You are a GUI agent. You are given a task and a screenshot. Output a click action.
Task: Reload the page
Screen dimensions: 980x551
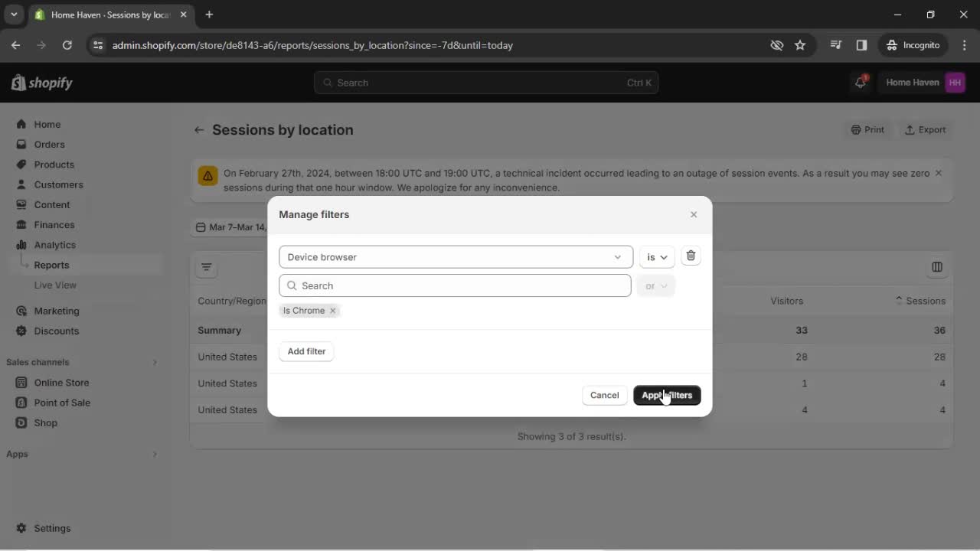coord(67,45)
